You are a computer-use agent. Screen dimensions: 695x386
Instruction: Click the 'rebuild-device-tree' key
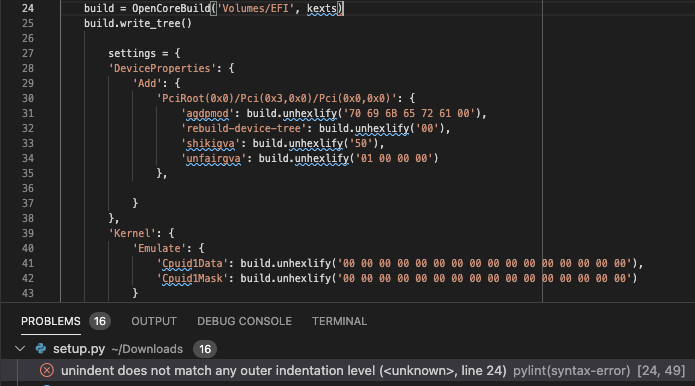pos(243,129)
